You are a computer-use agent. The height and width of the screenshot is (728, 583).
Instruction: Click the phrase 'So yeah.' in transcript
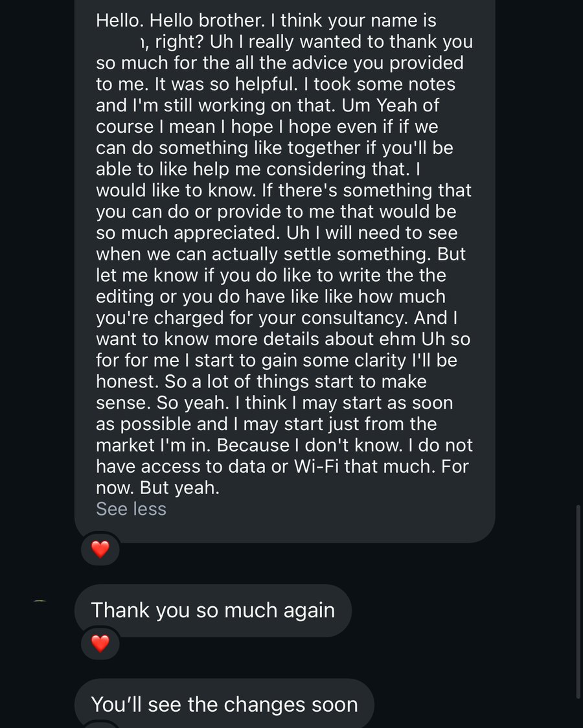[x=192, y=403]
